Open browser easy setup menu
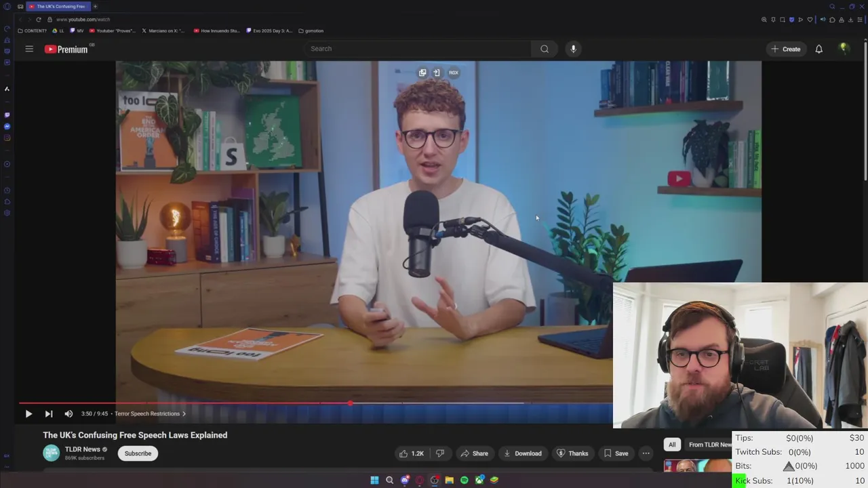The width and height of the screenshot is (868, 488). [x=860, y=20]
